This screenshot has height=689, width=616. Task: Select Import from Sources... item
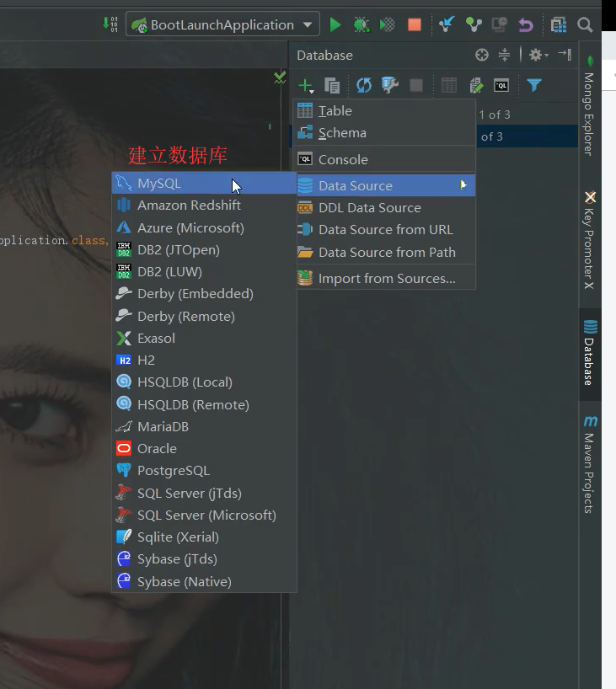tap(384, 279)
